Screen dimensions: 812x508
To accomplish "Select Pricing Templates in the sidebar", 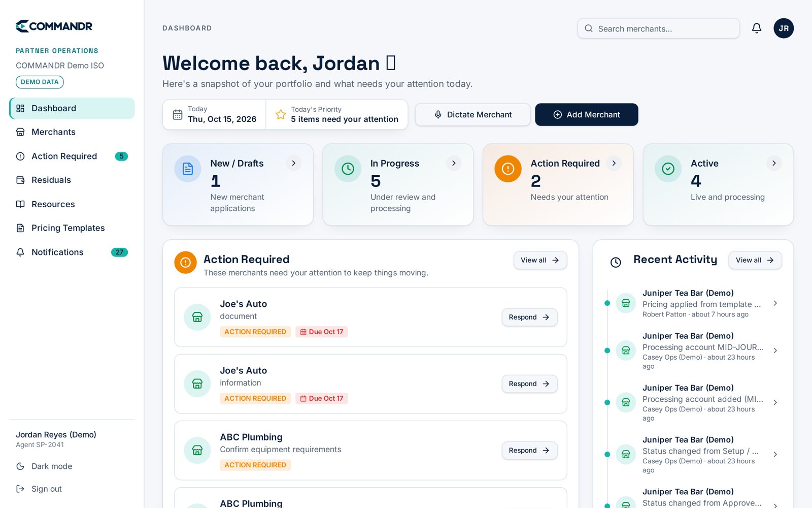I will click(72, 228).
